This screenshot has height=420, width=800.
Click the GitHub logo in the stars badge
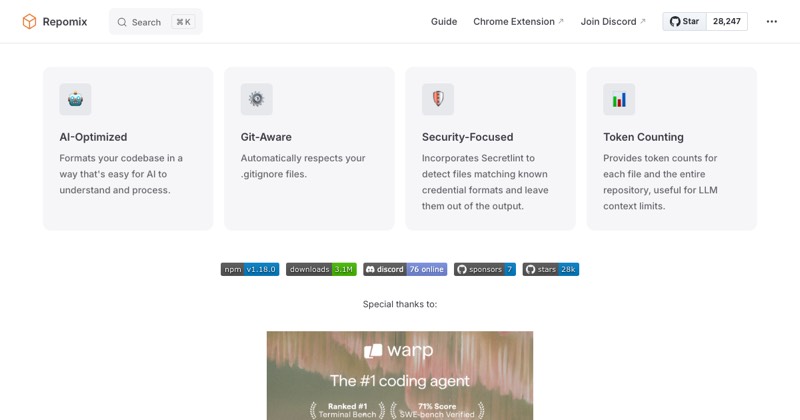click(530, 269)
